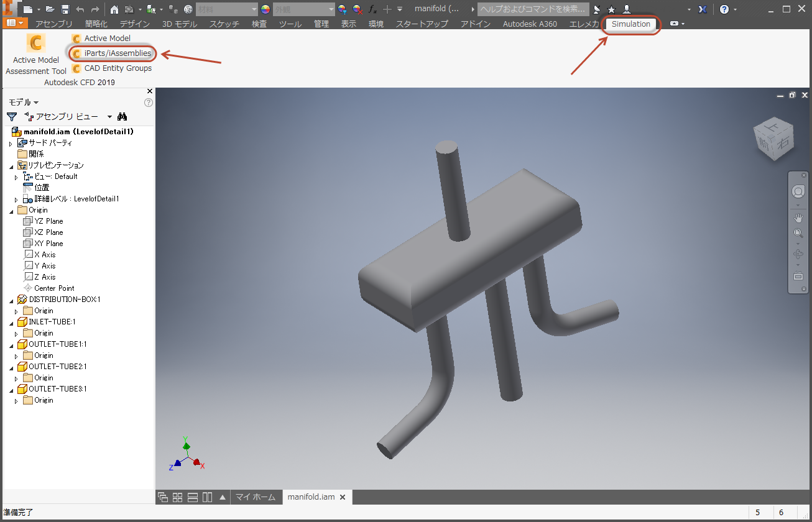The height and width of the screenshot is (522, 812).
Task: Collapse the INLET-TUBE:1 node
Action: (x=11, y=323)
